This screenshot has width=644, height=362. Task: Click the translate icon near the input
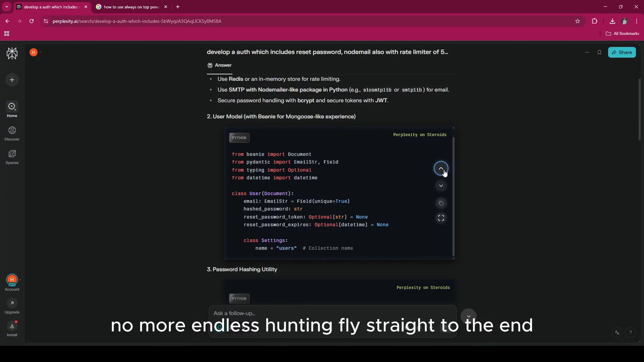tap(617, 333)
